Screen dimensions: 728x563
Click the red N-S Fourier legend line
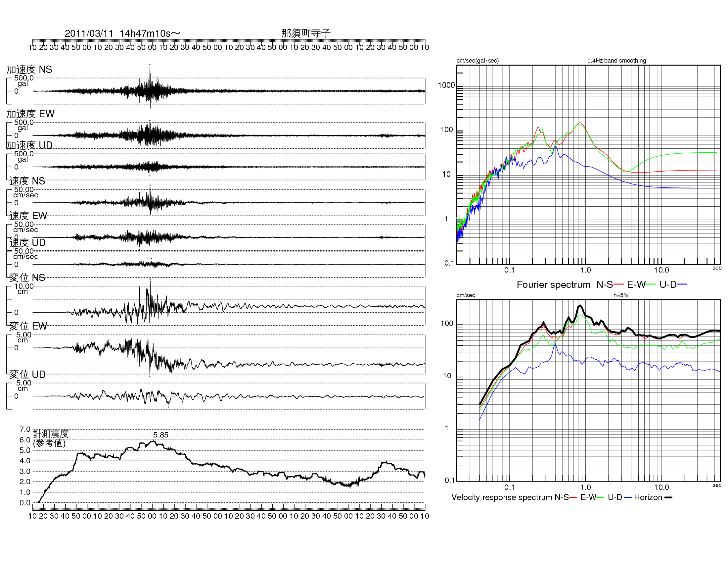pyautogui.click(x=618, y=284)
